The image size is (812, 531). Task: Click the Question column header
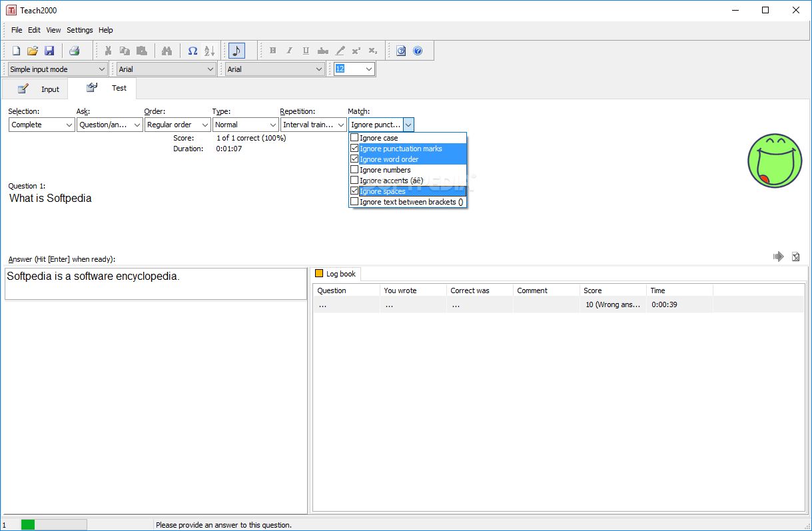346,290
